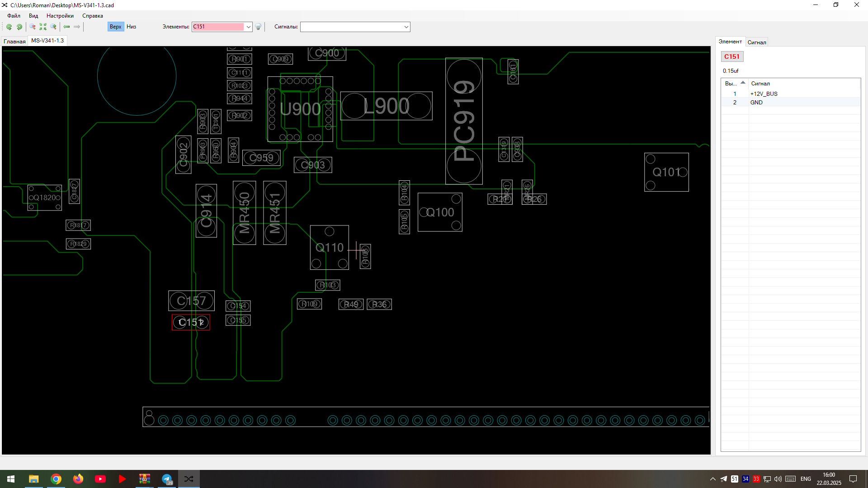Switch to the Сигнал tab
Screen dimensions: 868x488
[756, 42]
